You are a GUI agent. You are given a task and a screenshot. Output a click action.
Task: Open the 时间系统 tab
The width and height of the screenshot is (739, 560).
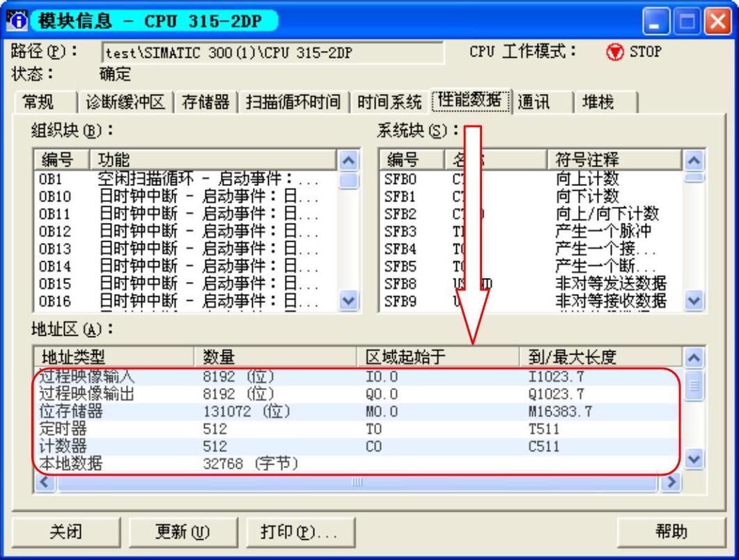click(389, 102)
